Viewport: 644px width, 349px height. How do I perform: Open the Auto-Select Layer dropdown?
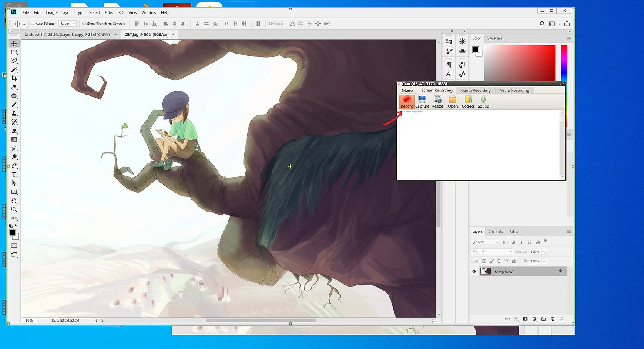(67, 24)
